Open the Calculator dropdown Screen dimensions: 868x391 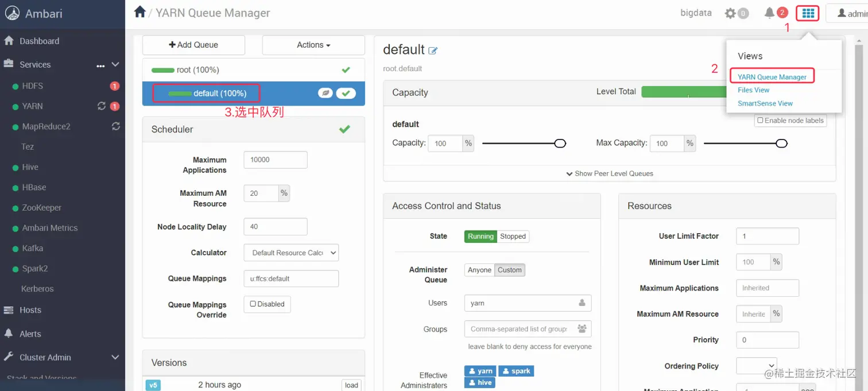[x=291, y=253]
